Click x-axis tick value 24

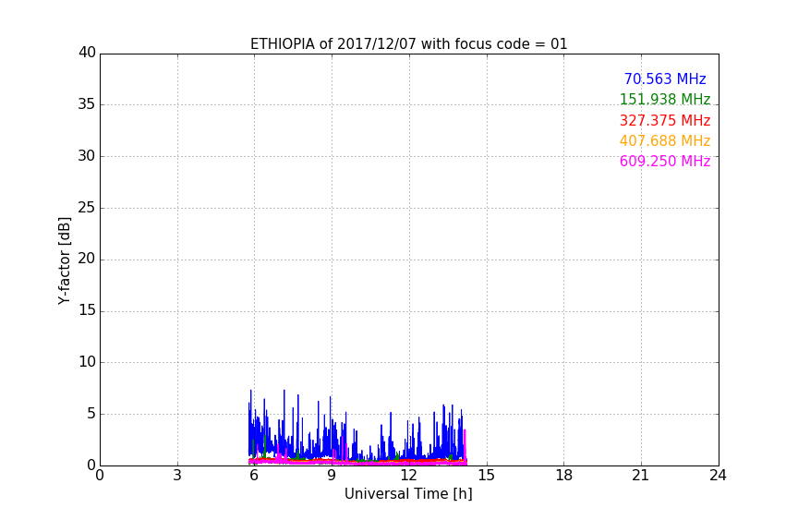tap(718, 476)
